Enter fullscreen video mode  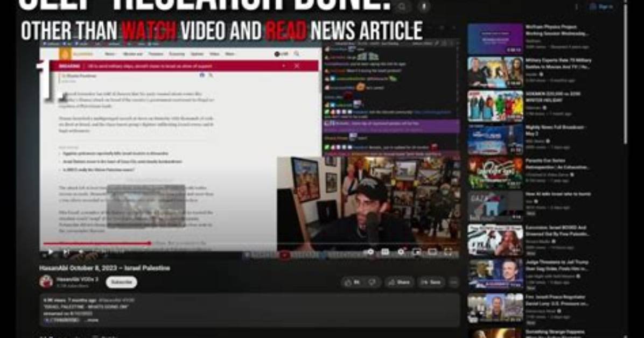tap(448, 252)
